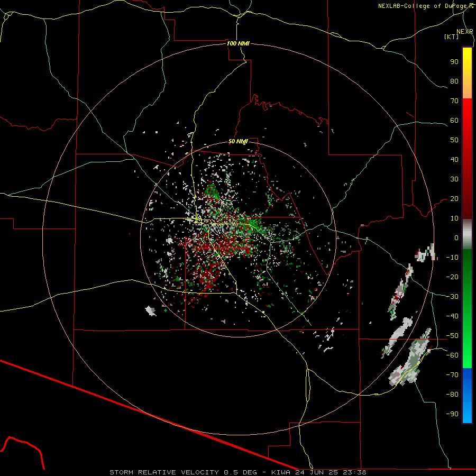
Task: Select the -70 value on the velocity scale
Action: (452, 375)
